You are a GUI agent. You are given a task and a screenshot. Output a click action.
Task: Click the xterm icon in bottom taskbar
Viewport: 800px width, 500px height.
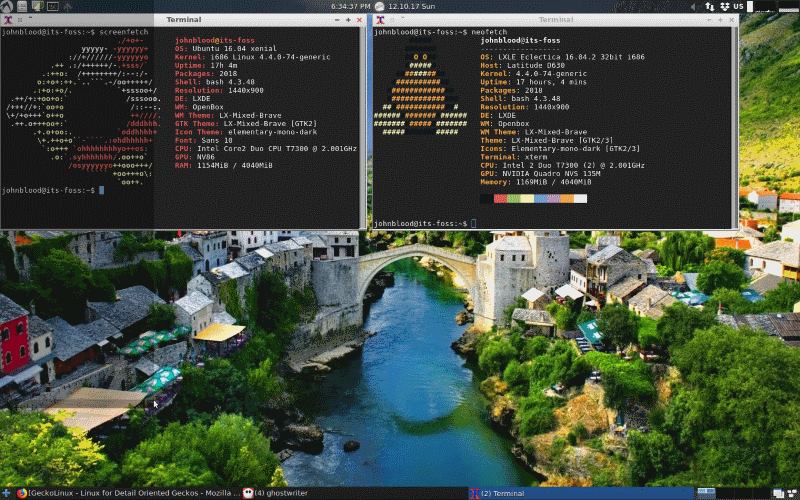[474, 493]
